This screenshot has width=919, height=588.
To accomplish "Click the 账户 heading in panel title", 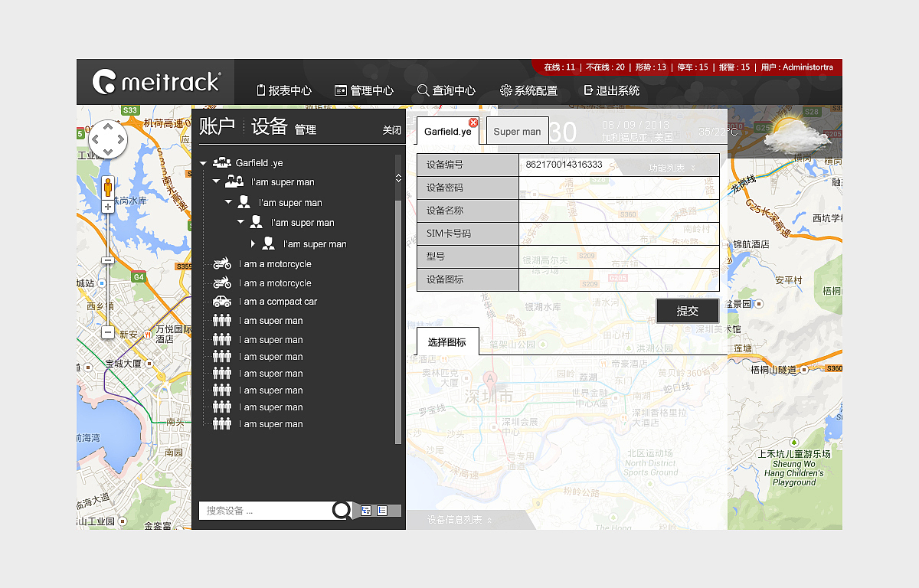I will coord(217,127).
